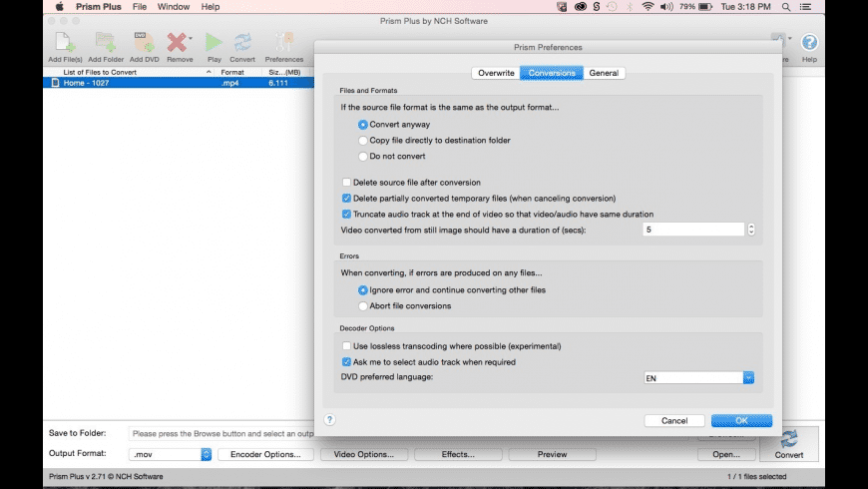
Task: Open Notification Center icon in the menu bar
Action: pyautogui.click(x=806, y=7)
